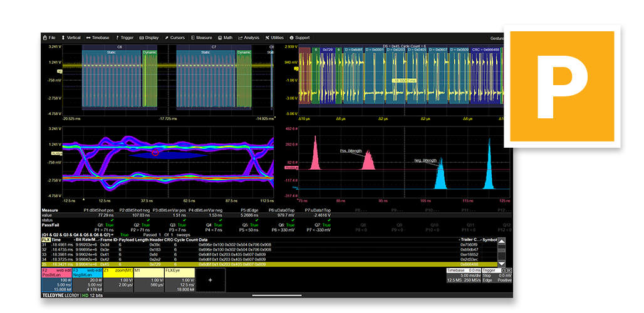Open the Vertical menu
644x313 pixels.
[71, 38]
